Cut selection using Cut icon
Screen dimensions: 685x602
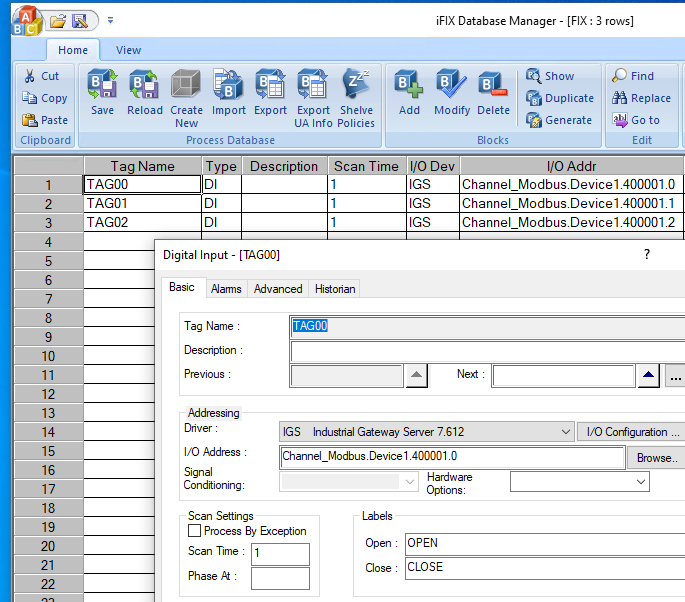[42, 76]
